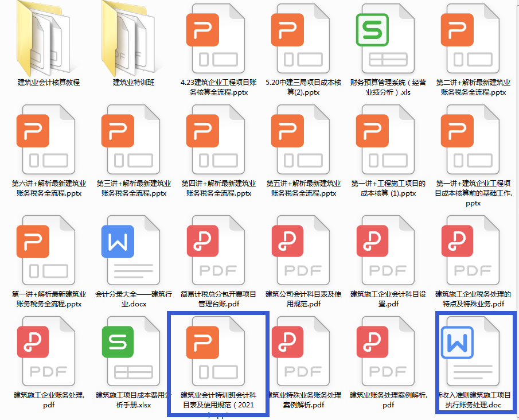Select the 第五讲+解析最新建筑业 pptx icon
Screen dimensions: 519x420
click(300, 139)
